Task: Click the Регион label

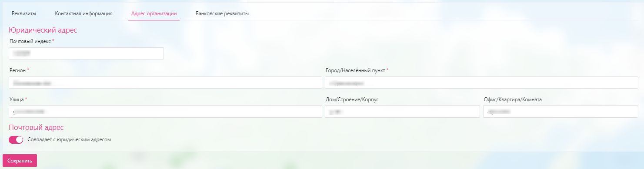Action: point(17,70)
